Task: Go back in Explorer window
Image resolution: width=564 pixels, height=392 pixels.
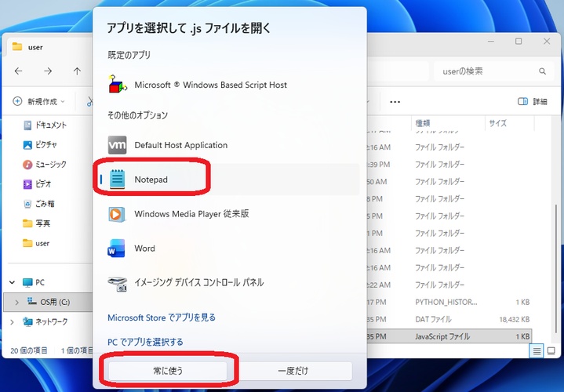Action: 18,71
